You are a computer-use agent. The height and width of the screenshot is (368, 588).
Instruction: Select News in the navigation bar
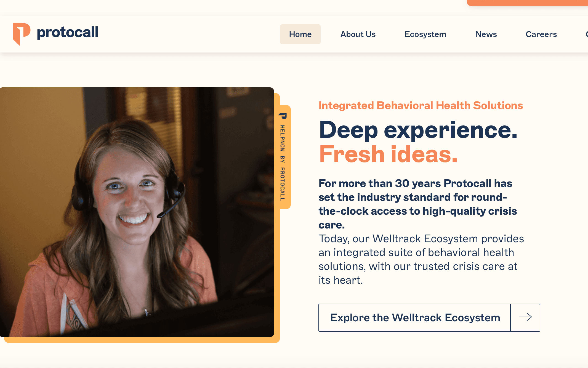coord(486,34)
